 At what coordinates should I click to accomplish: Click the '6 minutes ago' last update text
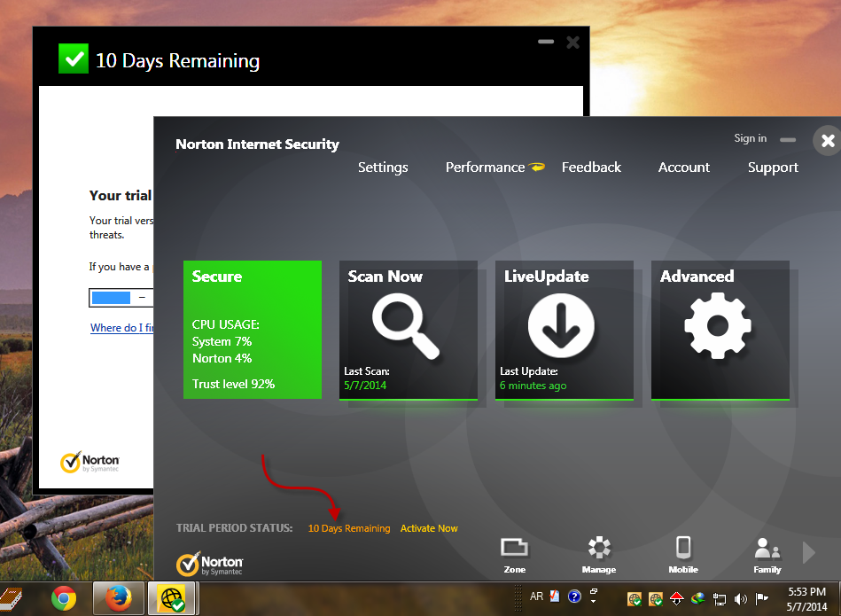click(x=533, y=386)
